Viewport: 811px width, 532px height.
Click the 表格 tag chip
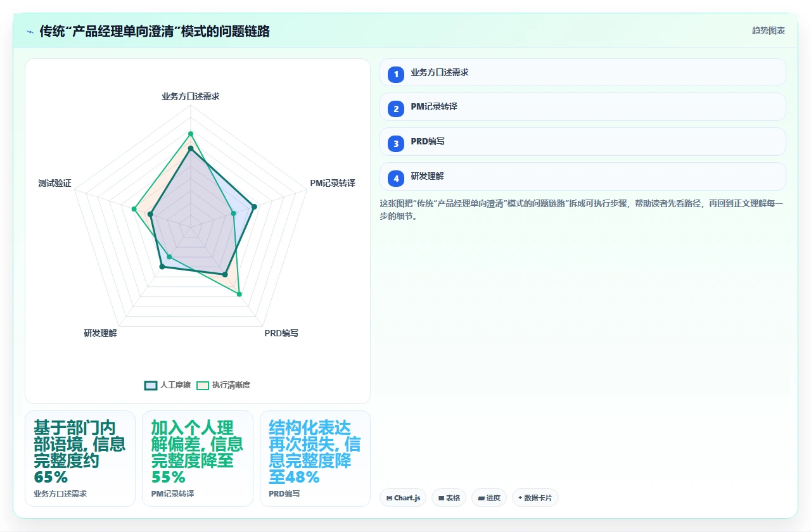[449, 498]
